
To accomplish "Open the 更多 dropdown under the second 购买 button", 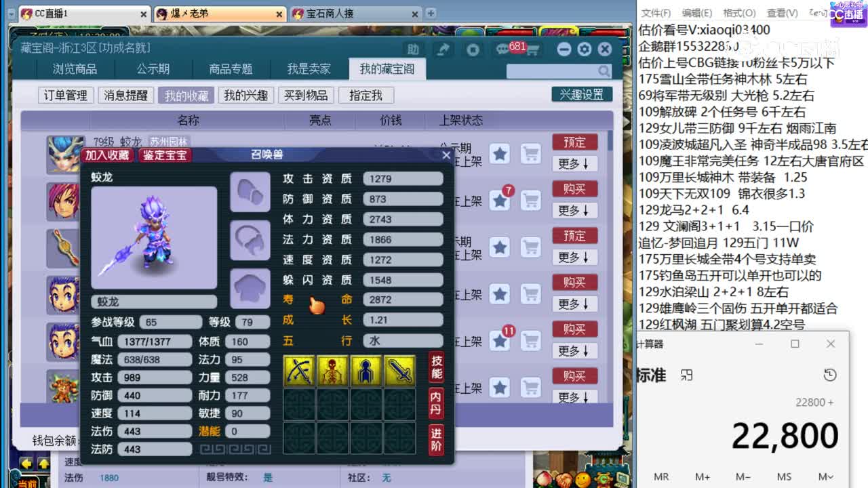I will 574,304.
